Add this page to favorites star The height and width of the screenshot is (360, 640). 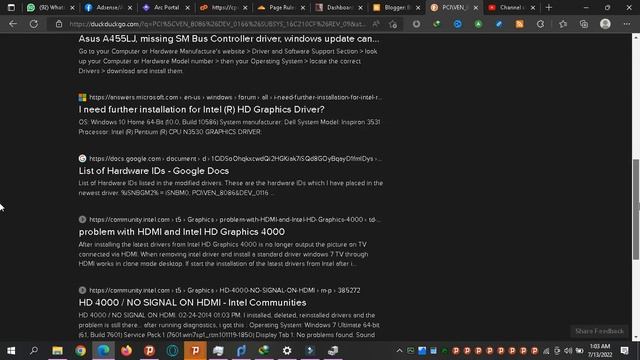(x=393, y=24)
